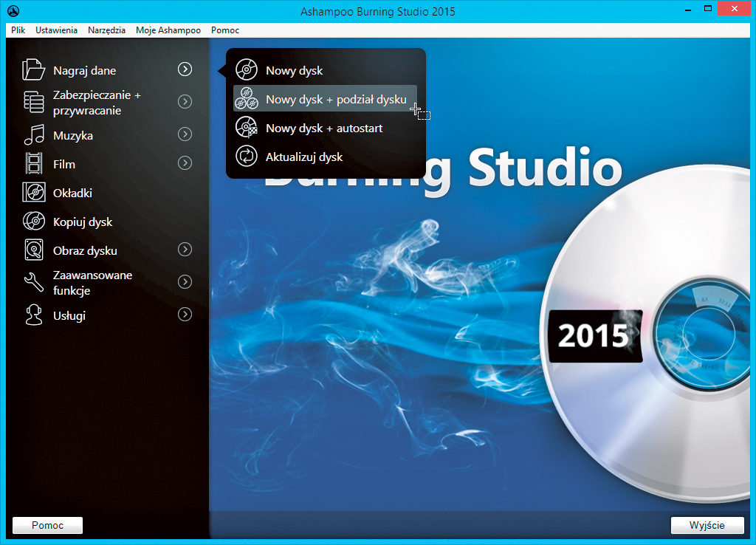Expand the Obraz dysku submenu arrow

185,250
